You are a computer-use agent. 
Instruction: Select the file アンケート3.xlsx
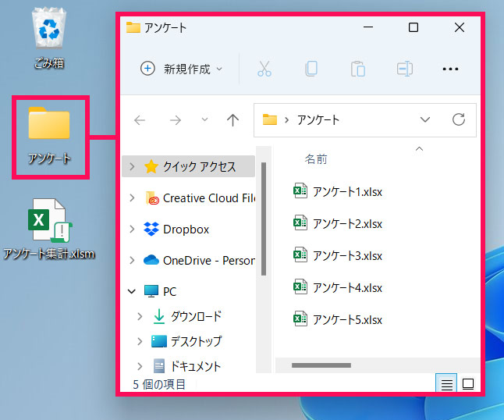[x=346, y=255]
